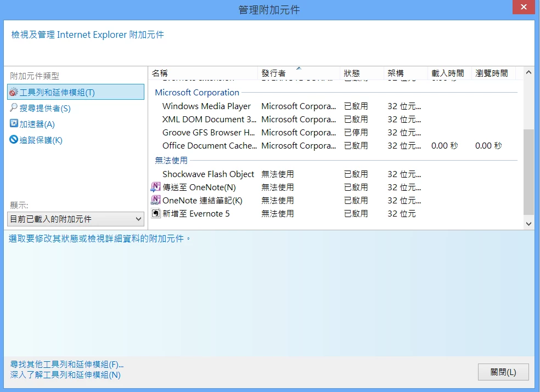The image size is (540, 392).
Task: Sort by 載入時間 column header
Action: point(449,73)
